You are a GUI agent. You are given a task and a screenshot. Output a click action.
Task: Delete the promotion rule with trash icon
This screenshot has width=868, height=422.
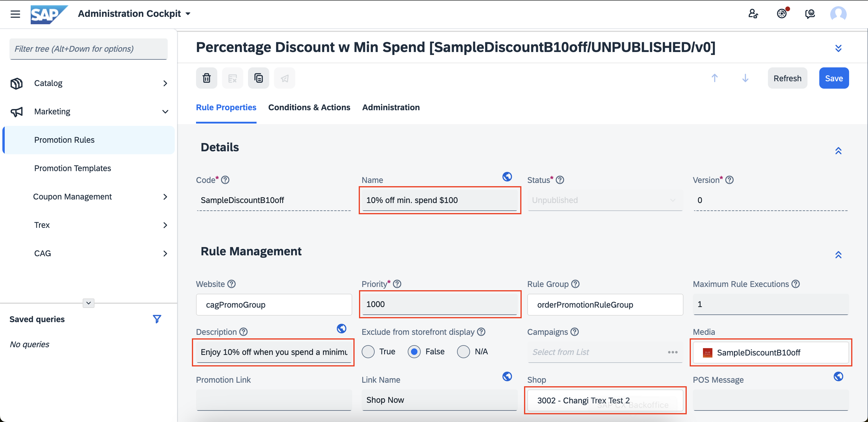(x=207, y=78)
